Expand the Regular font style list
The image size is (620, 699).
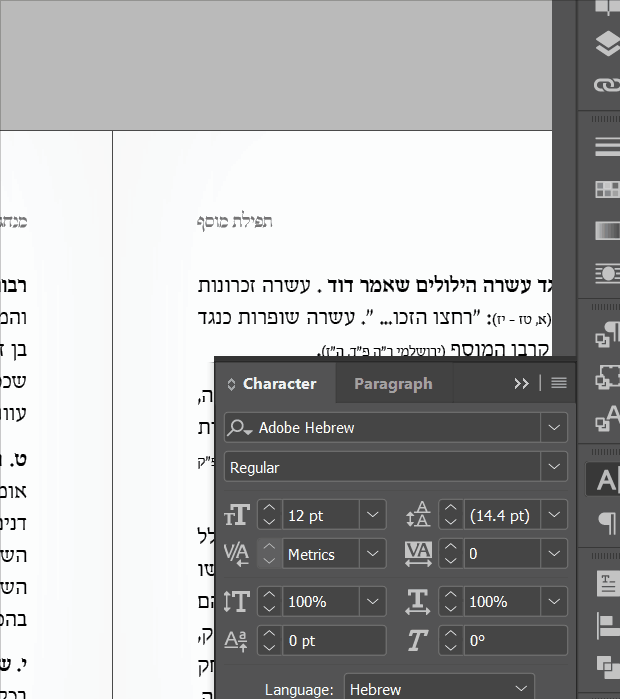554,467
